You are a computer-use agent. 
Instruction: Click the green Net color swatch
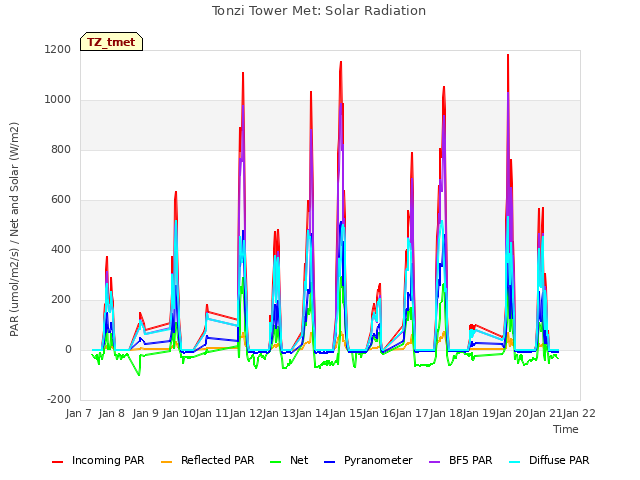pyautogui.click(x=276, y=462)
